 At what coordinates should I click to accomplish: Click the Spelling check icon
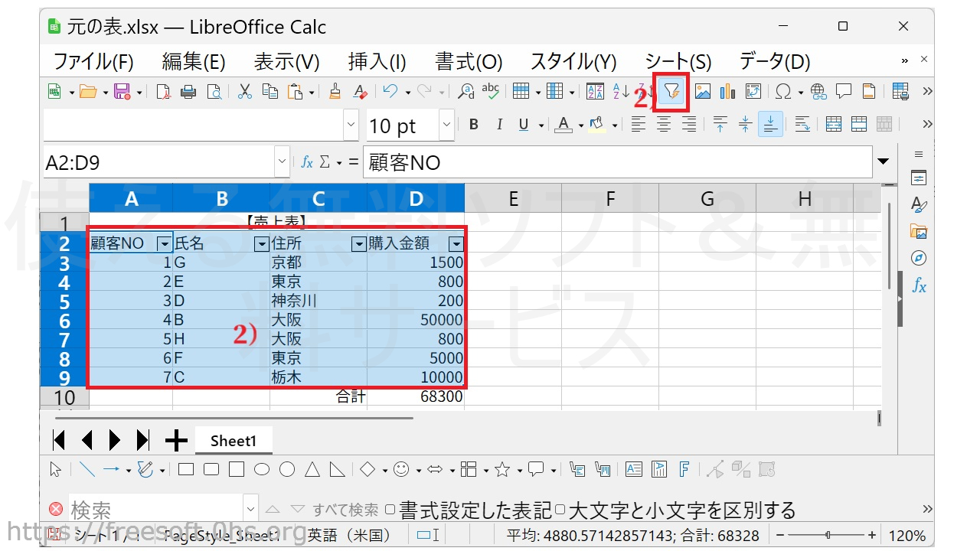click(490, 92)
